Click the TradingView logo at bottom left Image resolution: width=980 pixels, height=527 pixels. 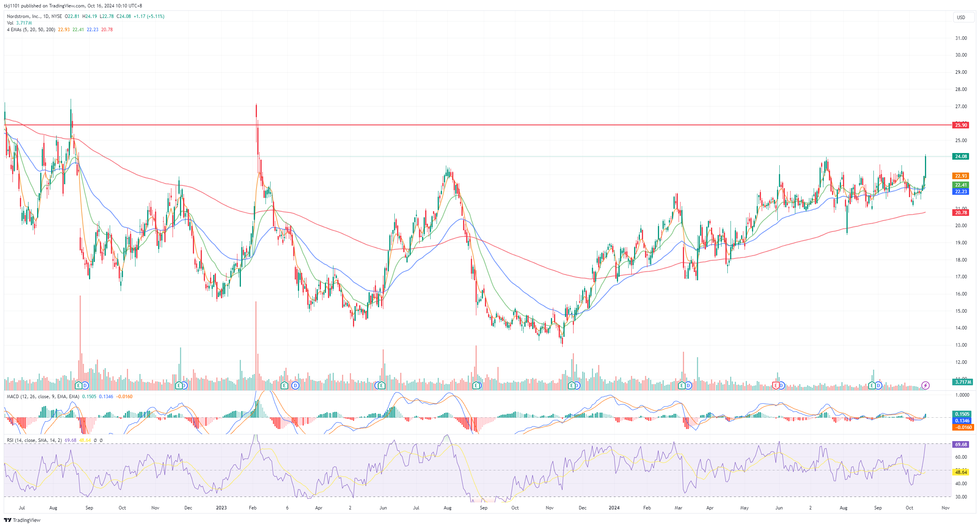click(22, 520)
